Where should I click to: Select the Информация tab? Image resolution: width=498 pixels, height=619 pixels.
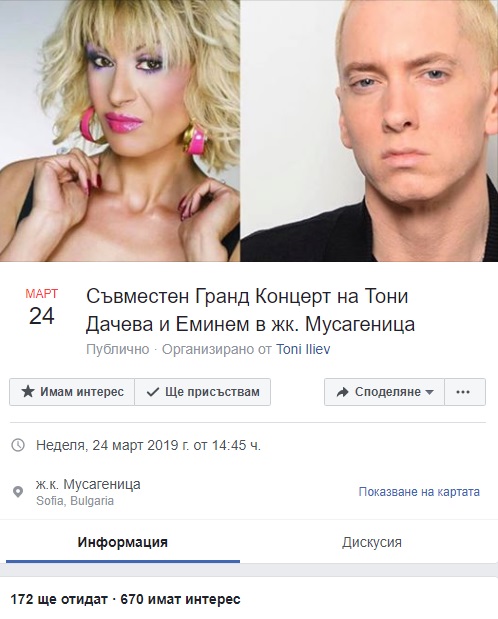122,542
